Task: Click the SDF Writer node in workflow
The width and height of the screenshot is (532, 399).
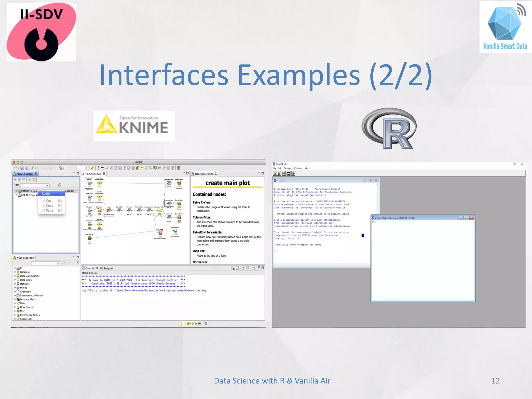Action: click(160, 233)
